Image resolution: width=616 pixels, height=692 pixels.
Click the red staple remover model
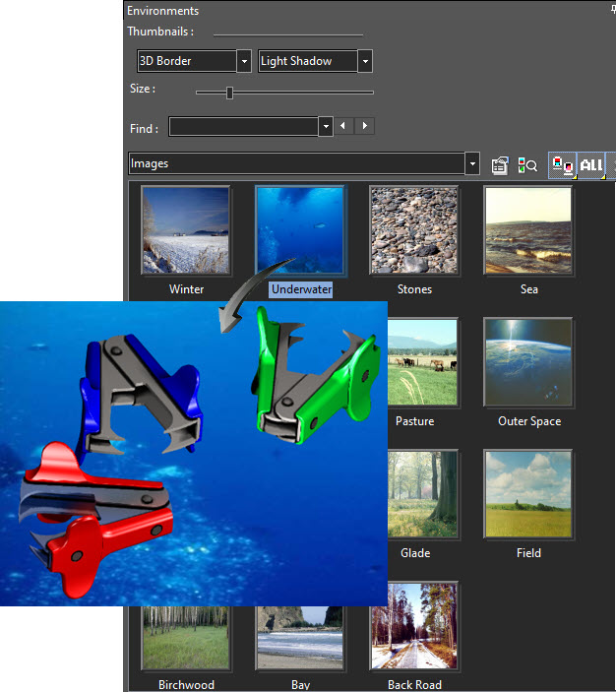(x=94, y=519)
